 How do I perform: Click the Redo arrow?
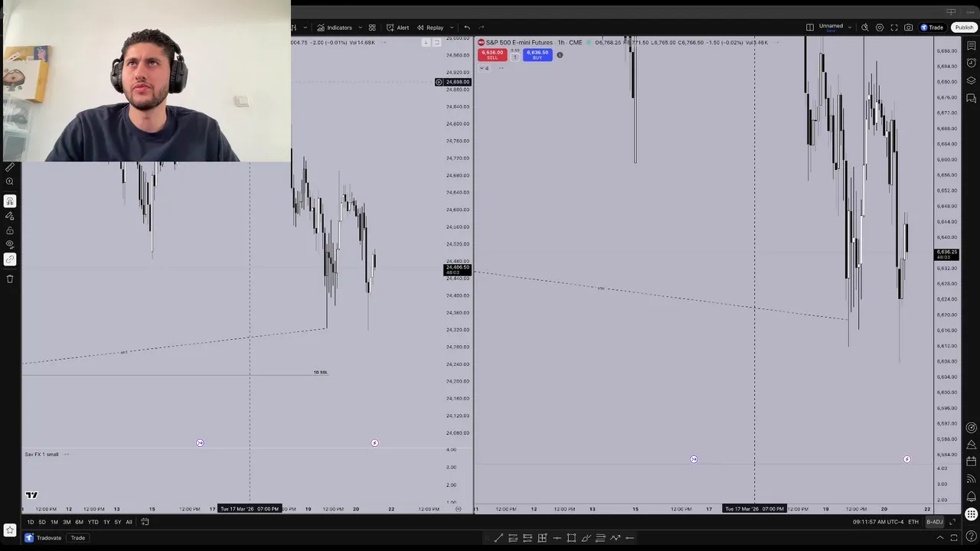482,28
